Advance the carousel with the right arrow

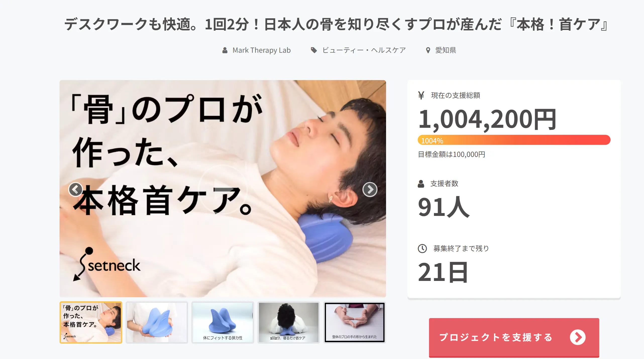[370, 190]
